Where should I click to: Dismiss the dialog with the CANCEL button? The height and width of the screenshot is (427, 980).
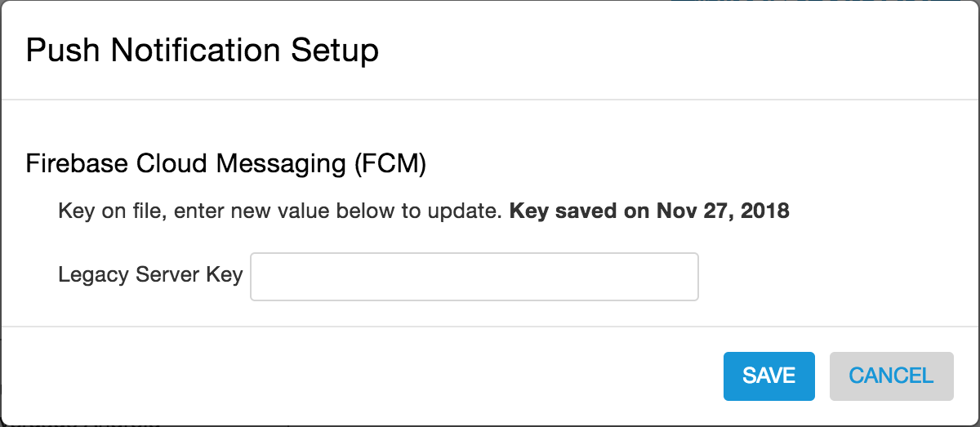pos(891,376)
